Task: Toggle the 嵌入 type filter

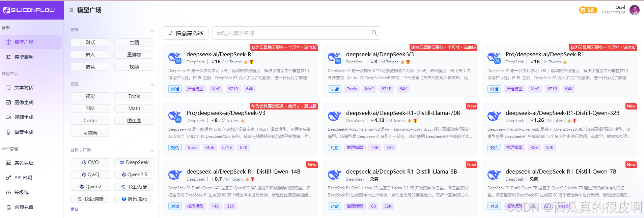Action: 90,55
